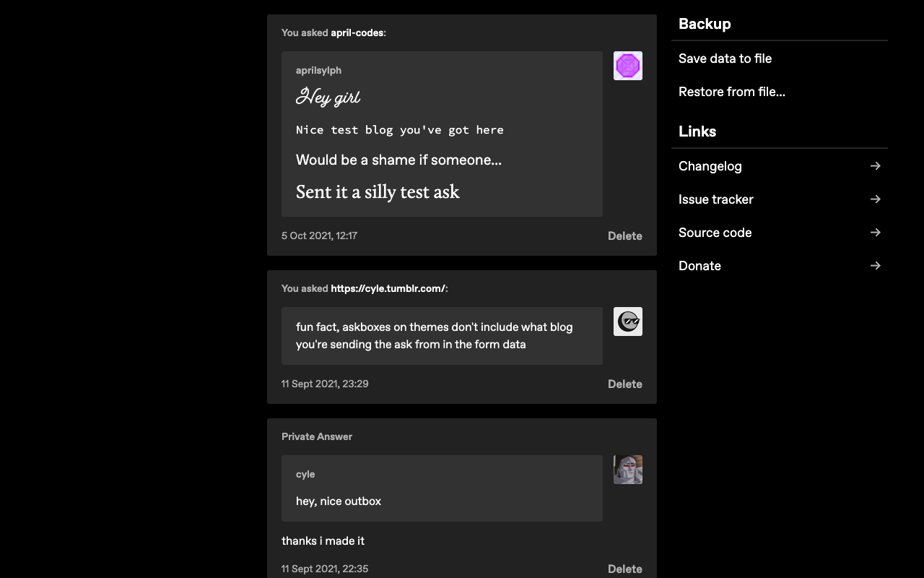The width and height of the screenshot is (924, 578).
Task: Click the arrow icon next to Source code
Action: (875, 232)
